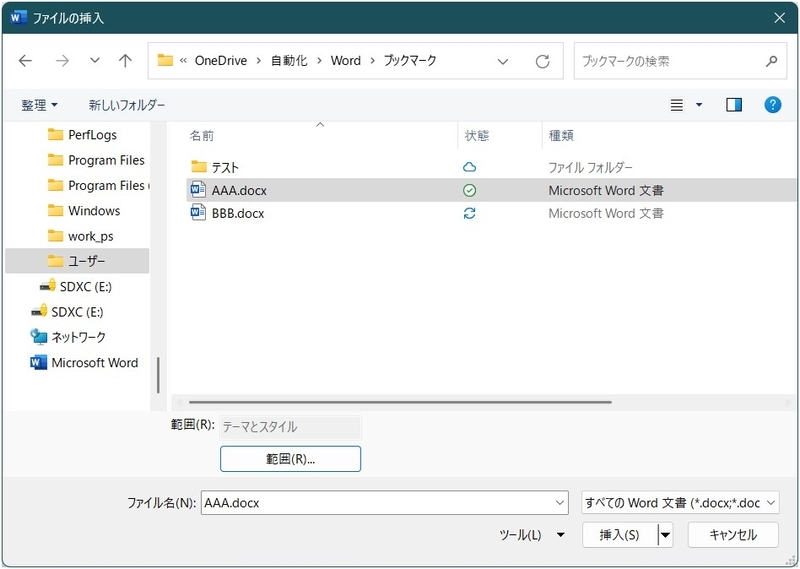The width and height of the screenshot is (800, 569).
Task: Open the ツール(L) menu
Action: tap(532, 535)
